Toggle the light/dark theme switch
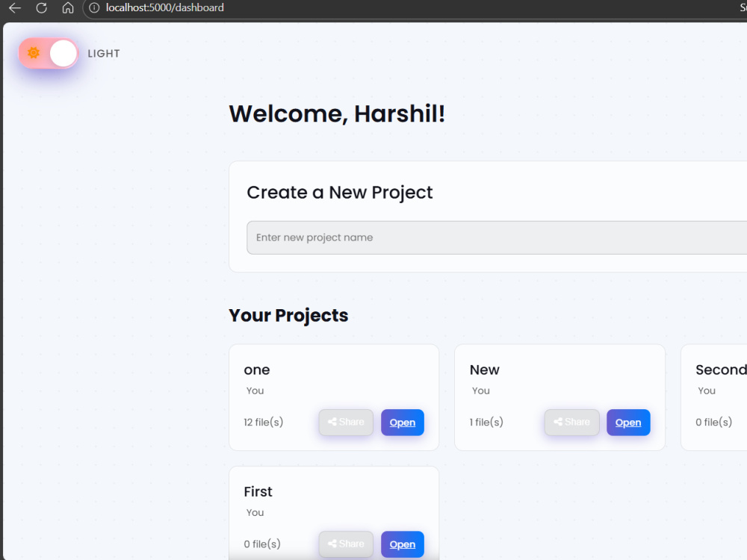This screenshot has width=747, height=560. 48,53
